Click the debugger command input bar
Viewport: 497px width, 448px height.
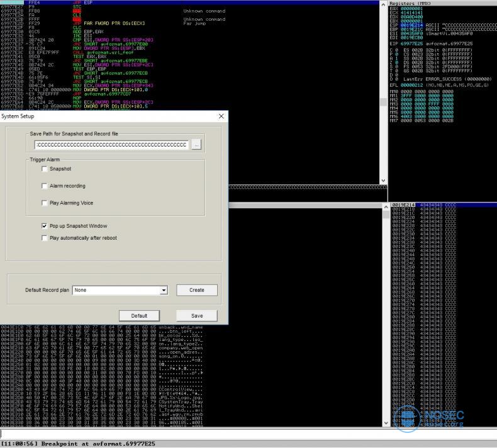(248, 434)
